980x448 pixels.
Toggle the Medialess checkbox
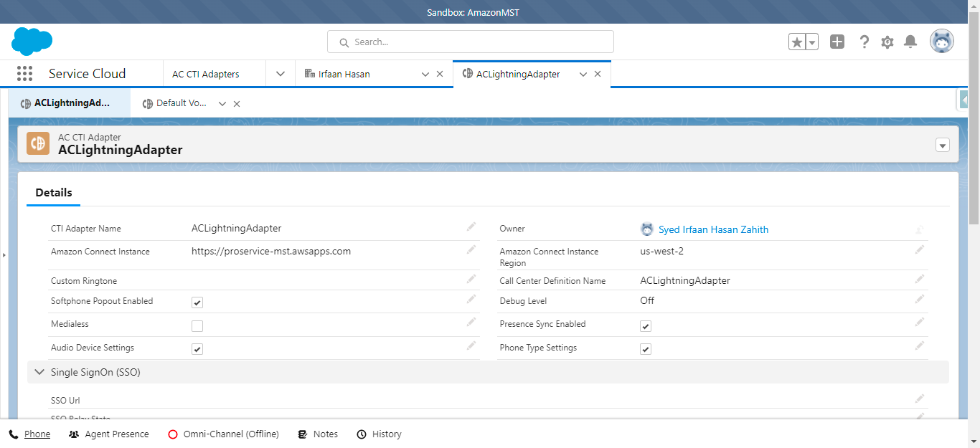coord(197,326)
